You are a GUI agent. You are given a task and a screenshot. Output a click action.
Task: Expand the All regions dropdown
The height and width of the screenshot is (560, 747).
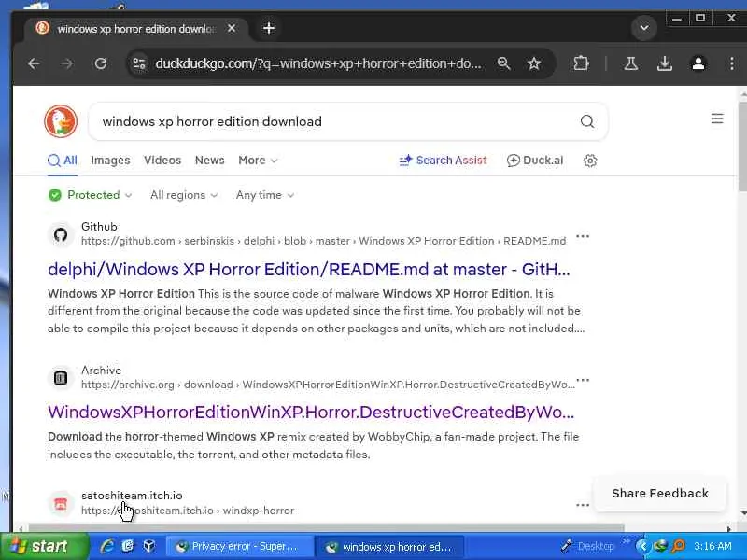coord(184,195)
